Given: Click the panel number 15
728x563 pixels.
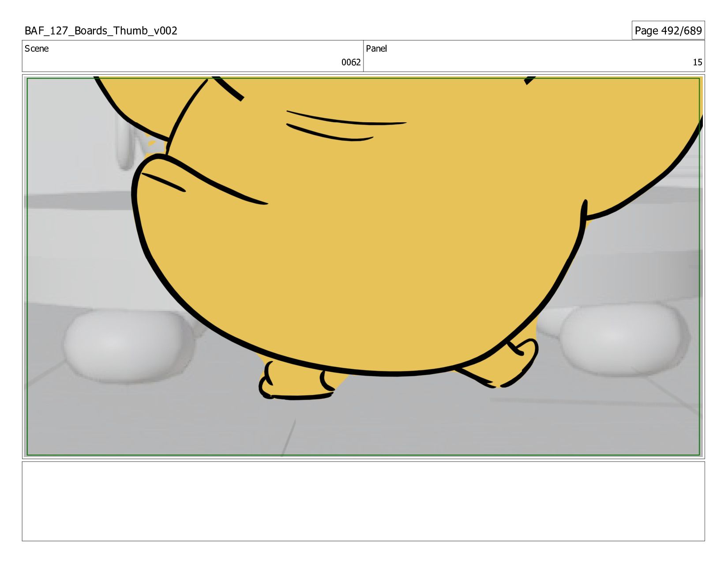Looking at the screenshot, I should (697, 62).
